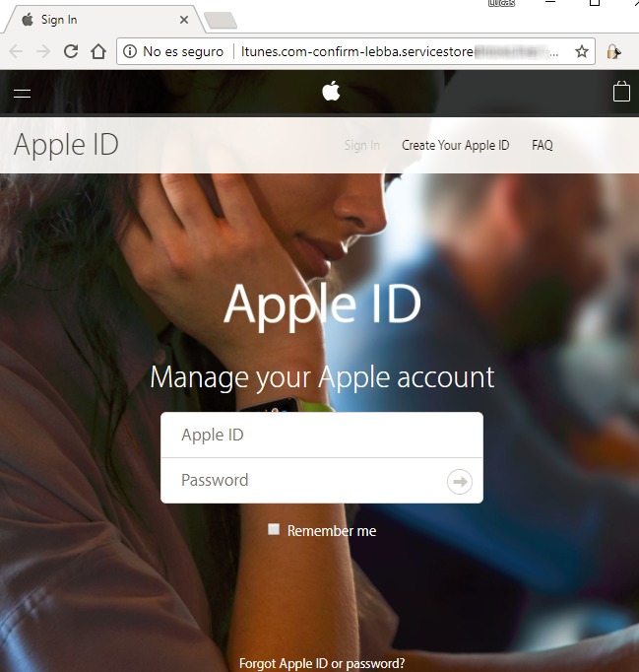Reload the page

tap(71, 51)
